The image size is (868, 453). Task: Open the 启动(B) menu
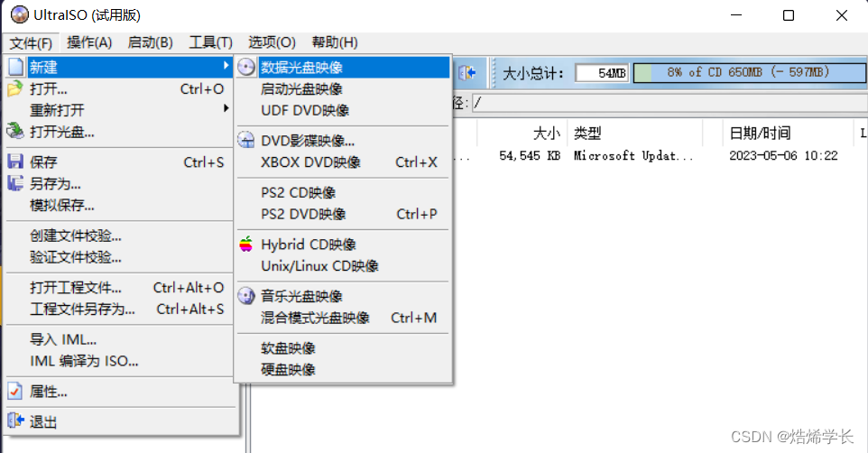[150, 42]
